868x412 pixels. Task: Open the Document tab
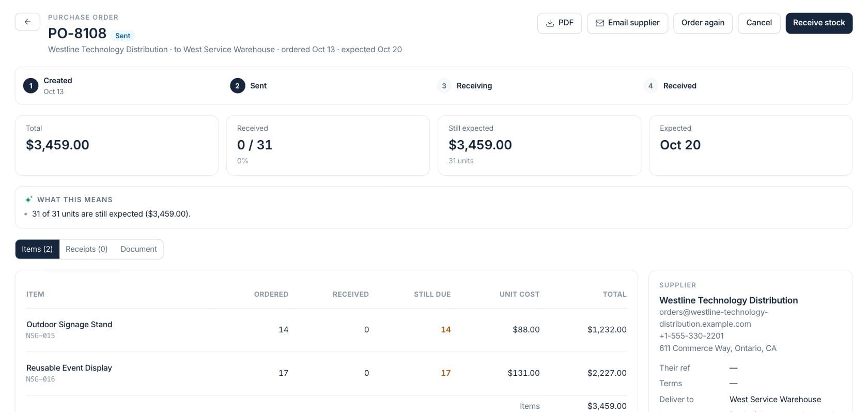pyautogui.click(x=138, y=249)
